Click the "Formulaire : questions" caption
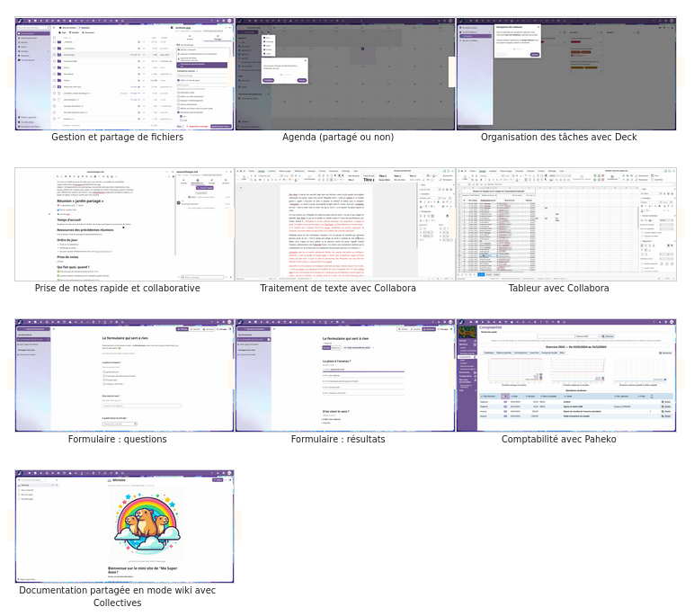Image resolution: width=694 pixels, height=616 pixels. click(x=117, y=440)
